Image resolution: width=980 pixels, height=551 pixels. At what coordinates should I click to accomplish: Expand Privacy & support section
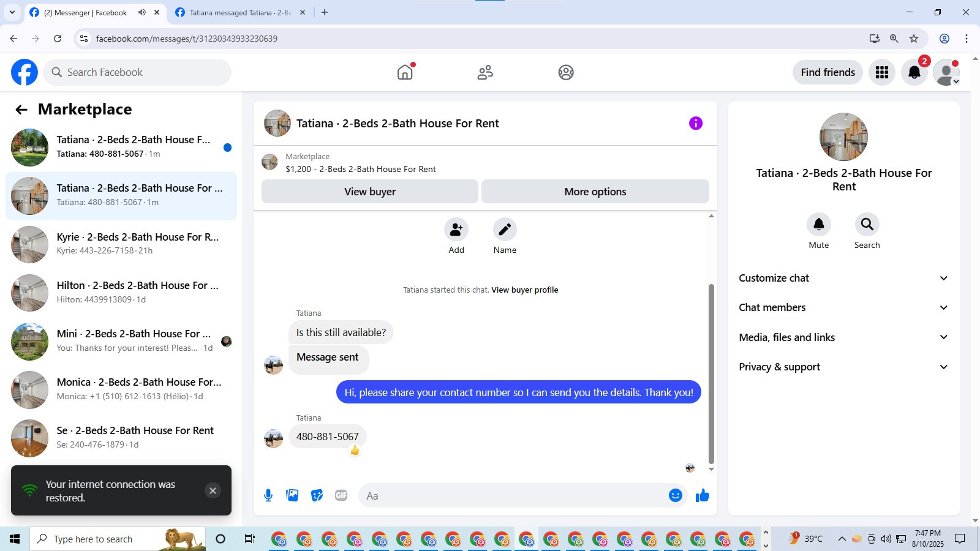pos(843,367)
